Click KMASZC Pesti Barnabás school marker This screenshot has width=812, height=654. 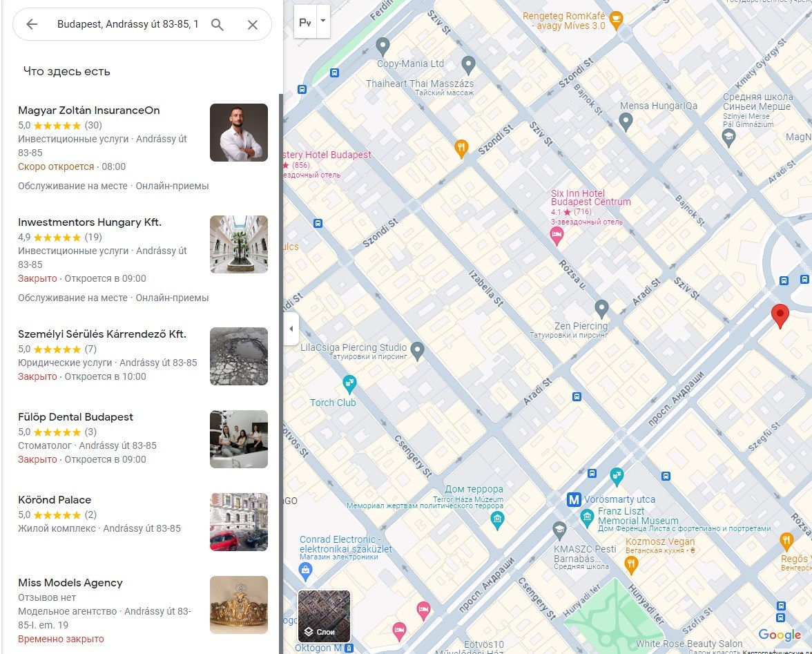(559, 530)
